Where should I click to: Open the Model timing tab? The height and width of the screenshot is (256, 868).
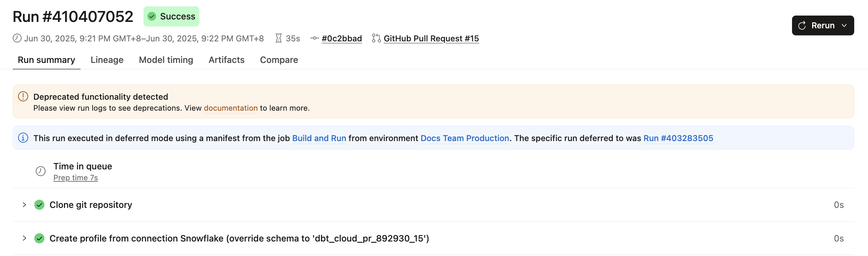(166, 60)
